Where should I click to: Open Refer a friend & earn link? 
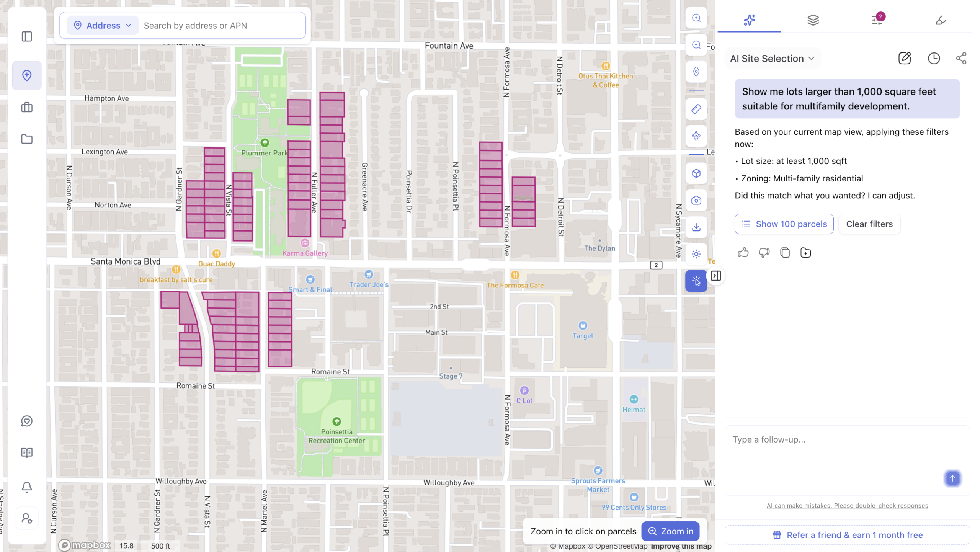point(847,535)
